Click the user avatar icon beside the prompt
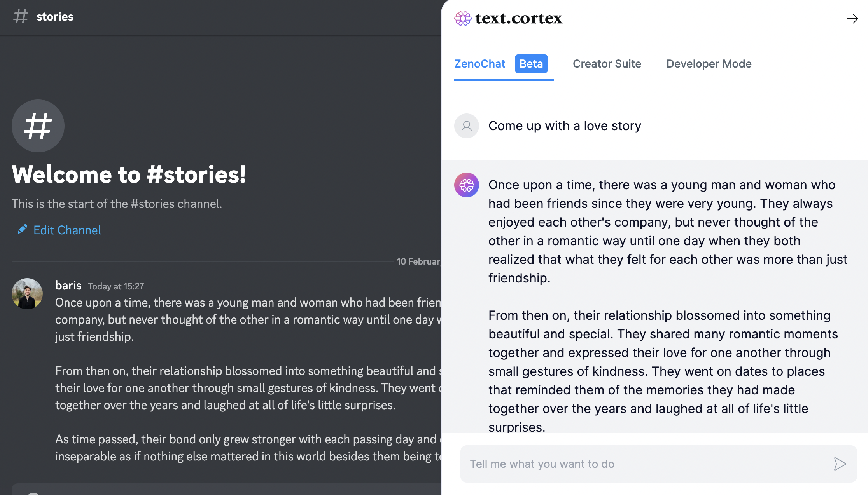This screenshot has height=495, width=868. tap(466, 126)
